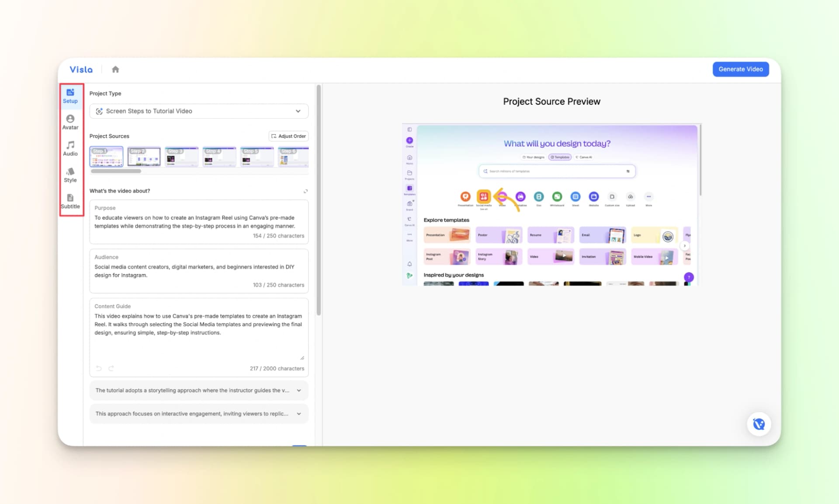Open the chat assistant bubble
The height and width of the screenshot is (504, 839).
click(x=759, y=424)
